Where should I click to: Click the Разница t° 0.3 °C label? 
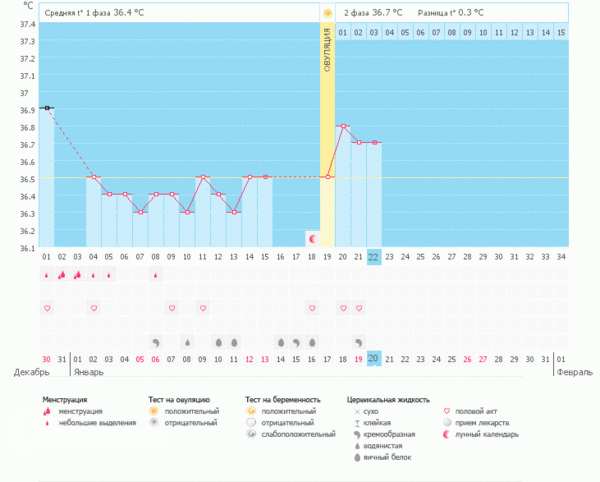[x=449, y=13]
